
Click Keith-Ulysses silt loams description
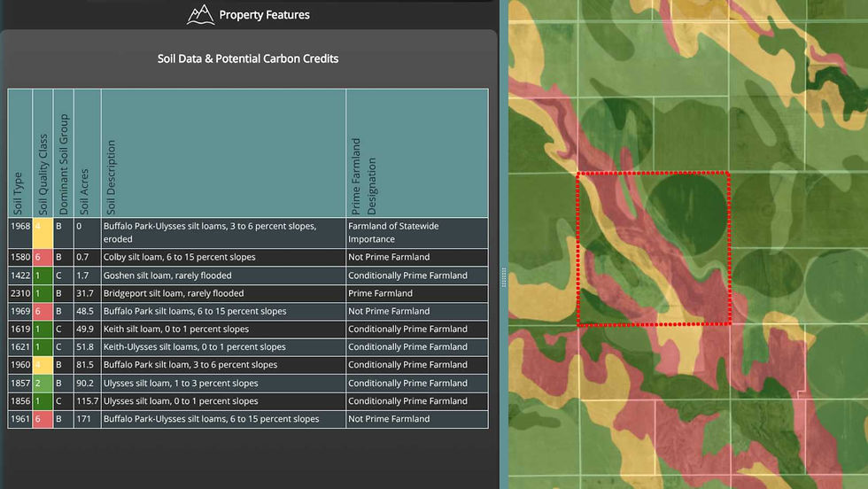click(x=194, y=346)
